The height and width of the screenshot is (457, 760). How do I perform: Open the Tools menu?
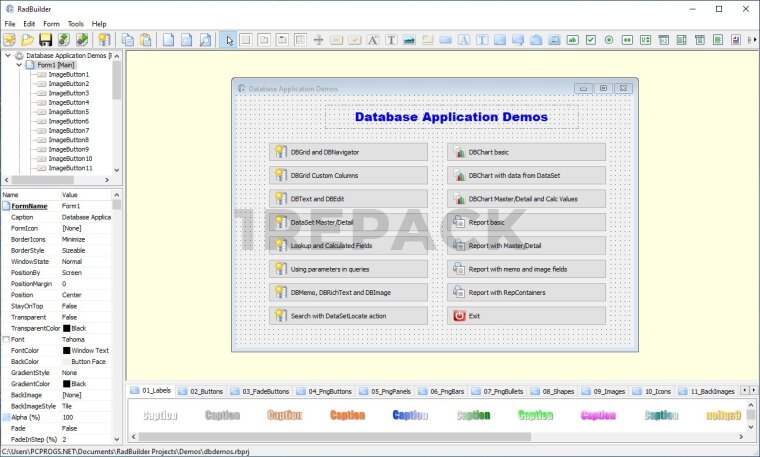click(76, 23)
